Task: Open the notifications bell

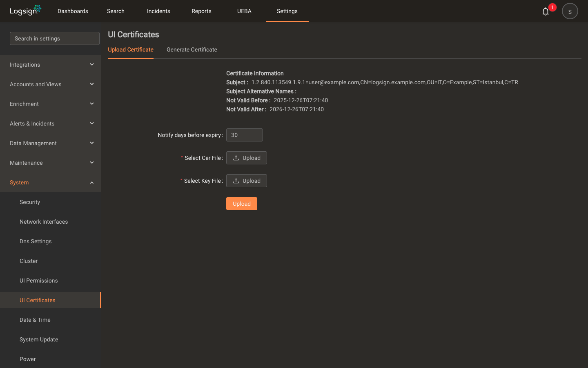Action: pyautogui.click(x=546, y=11)
